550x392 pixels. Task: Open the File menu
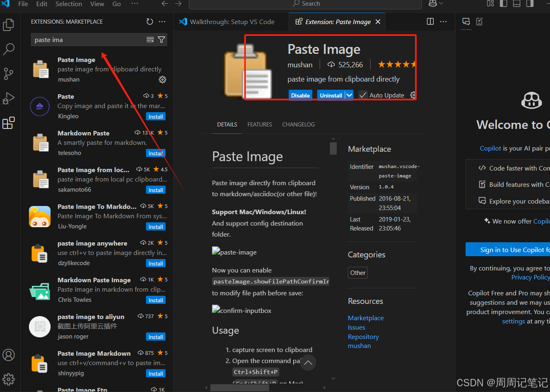(23, 4)
